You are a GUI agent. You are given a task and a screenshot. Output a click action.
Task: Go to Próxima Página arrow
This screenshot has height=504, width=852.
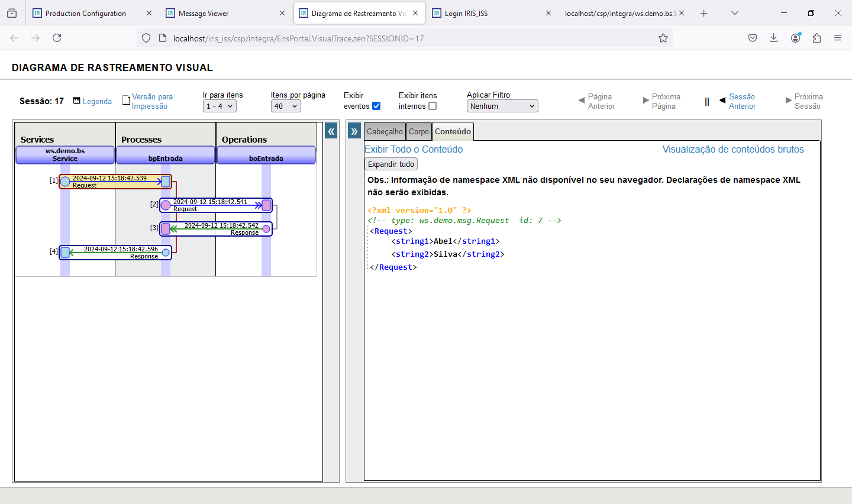click(x=646, y=101)
